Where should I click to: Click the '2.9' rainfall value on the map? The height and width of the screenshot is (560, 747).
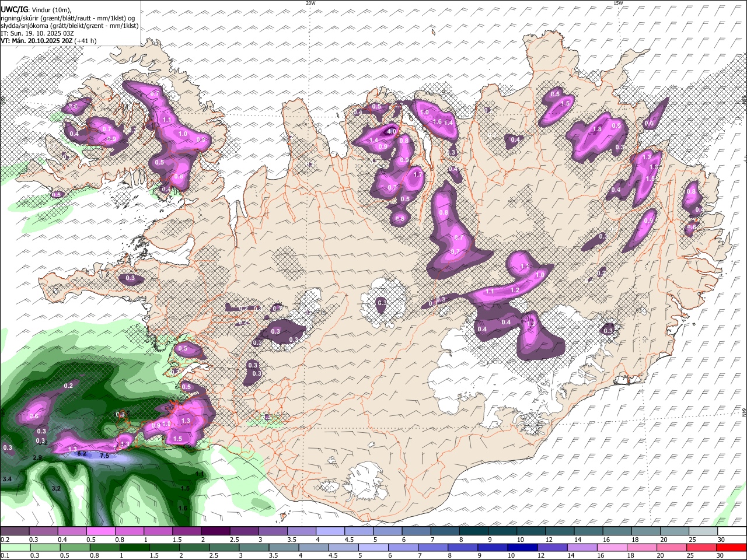point(37,458)
